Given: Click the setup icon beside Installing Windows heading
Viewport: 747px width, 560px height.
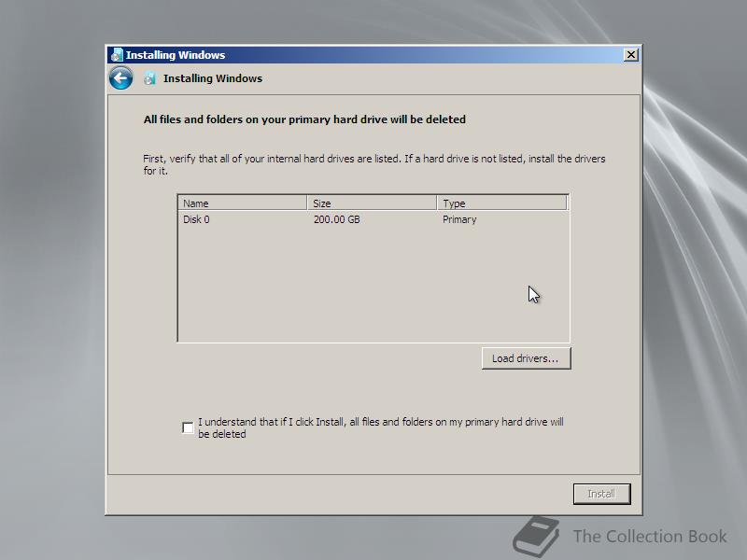Looking at the screenshot, I should click(x=150, y=78).
